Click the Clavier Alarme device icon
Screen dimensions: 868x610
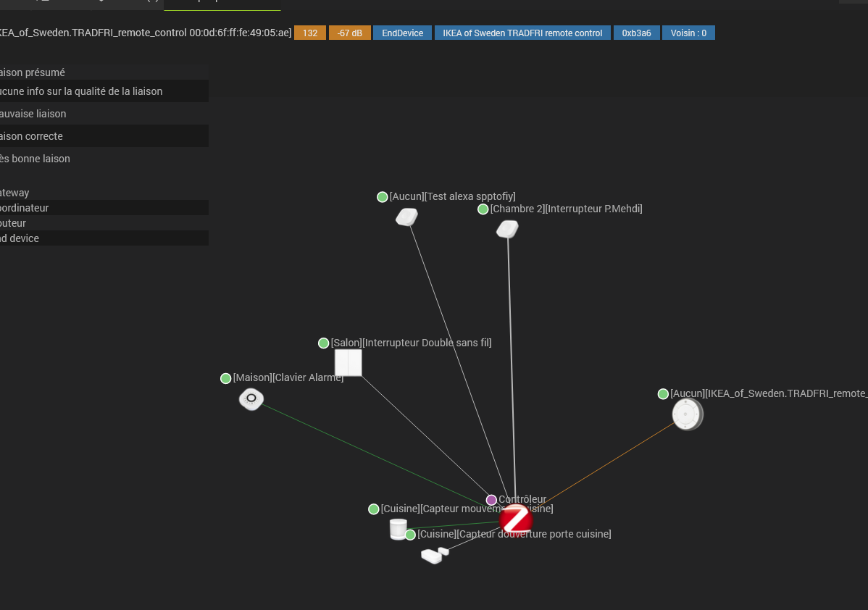tap(251, 399)
